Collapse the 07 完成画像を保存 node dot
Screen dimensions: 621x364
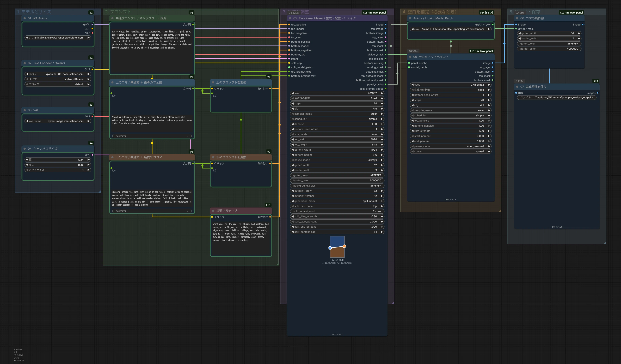pyautogui.click(x=517, y=87)
